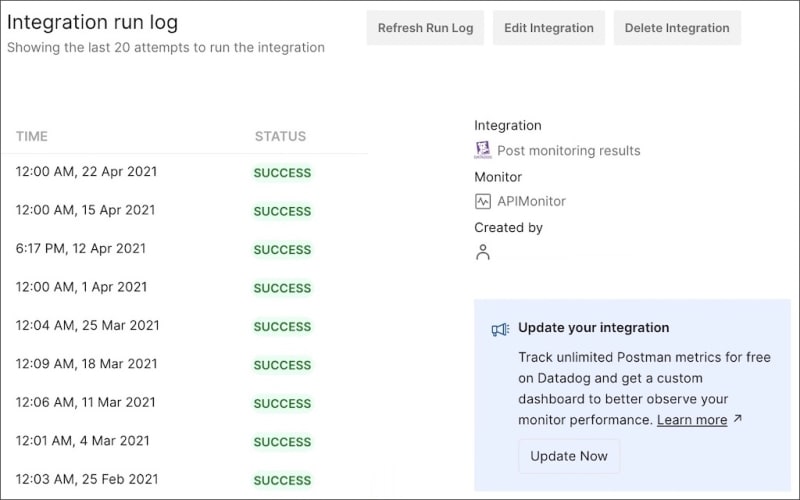800x500 pixels.
Task: Select the 12:04 AM, 25 Mar 2021 run
Action: [x=87, y=325]
